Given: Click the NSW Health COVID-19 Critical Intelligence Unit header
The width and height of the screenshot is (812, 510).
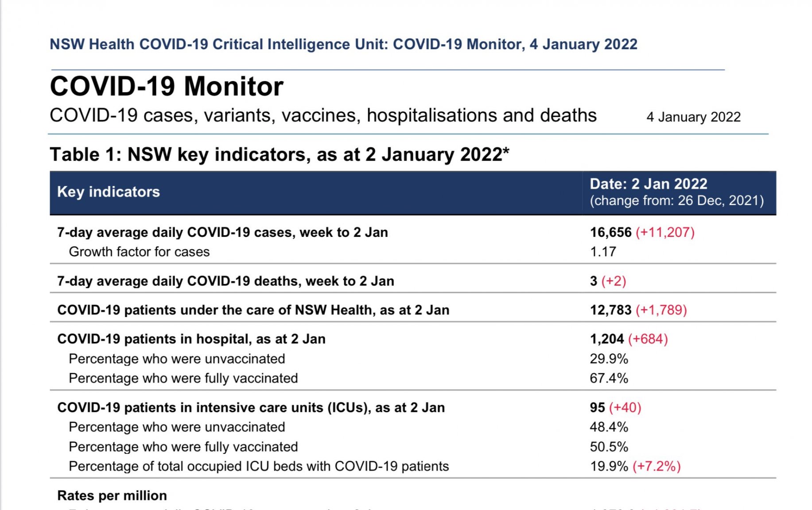Looking at the screenshot, I should click(x=343, y=44).
